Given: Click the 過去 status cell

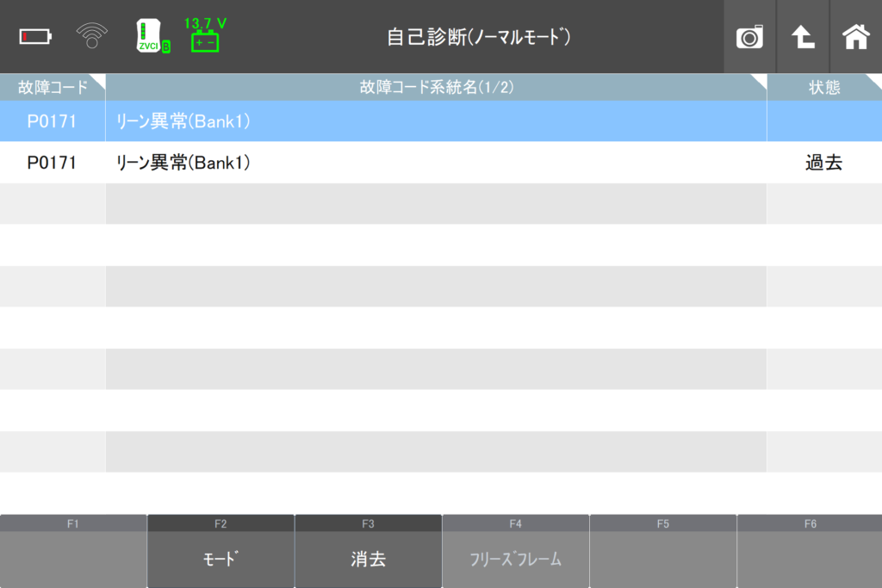Looking at the screenshot, I should click(x=823, y=163).
